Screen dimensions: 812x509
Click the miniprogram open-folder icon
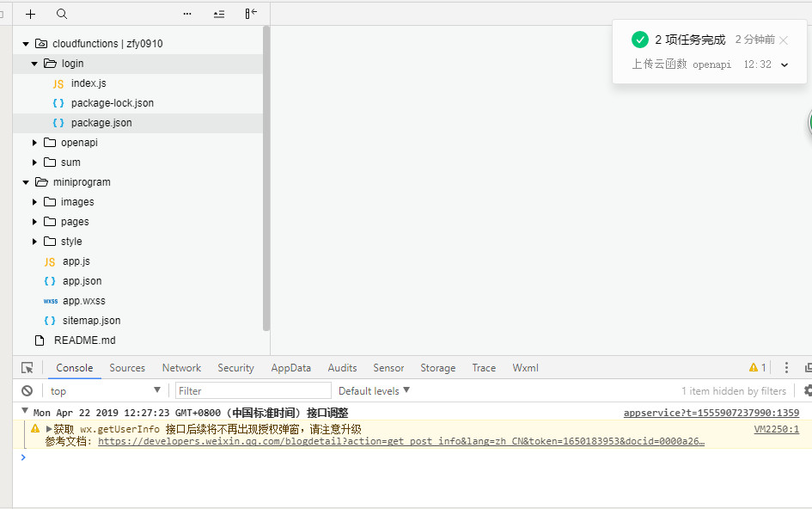(41, 182)
